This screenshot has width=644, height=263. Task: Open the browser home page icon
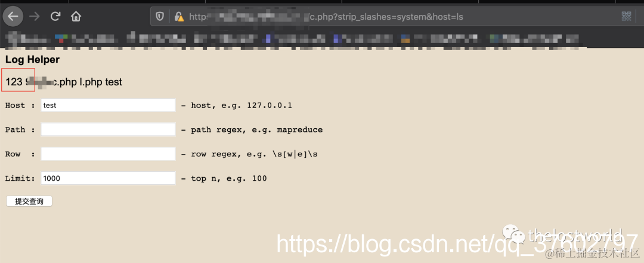pyautogui.click(x=76, y=17)
